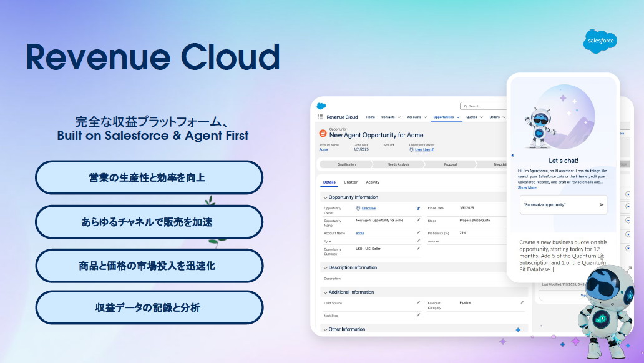Edit Forecast Category with pencil icon

[522, 302]
